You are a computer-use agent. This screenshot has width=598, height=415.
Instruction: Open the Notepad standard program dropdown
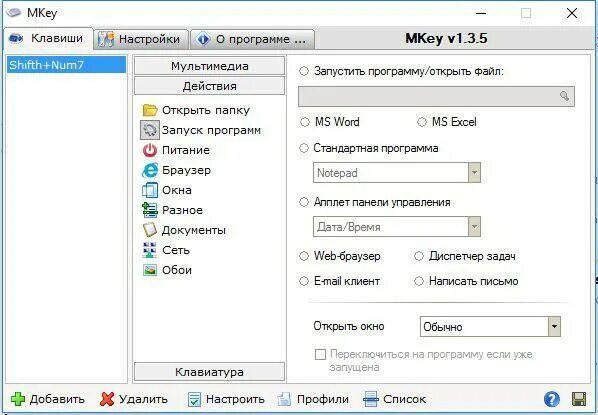pos(474,172)
